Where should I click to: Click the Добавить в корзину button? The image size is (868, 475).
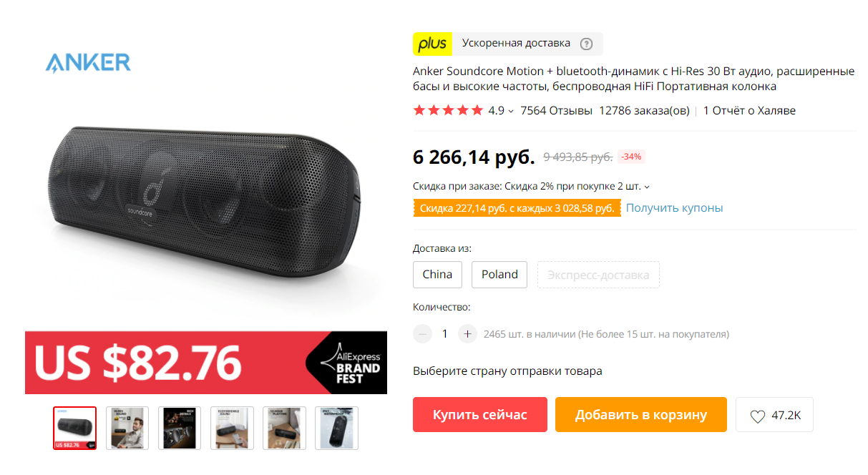pos(641,415)
